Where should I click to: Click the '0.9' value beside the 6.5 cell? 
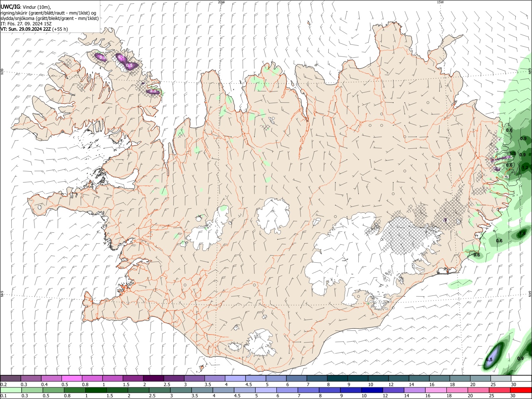(x=520, y=359)
